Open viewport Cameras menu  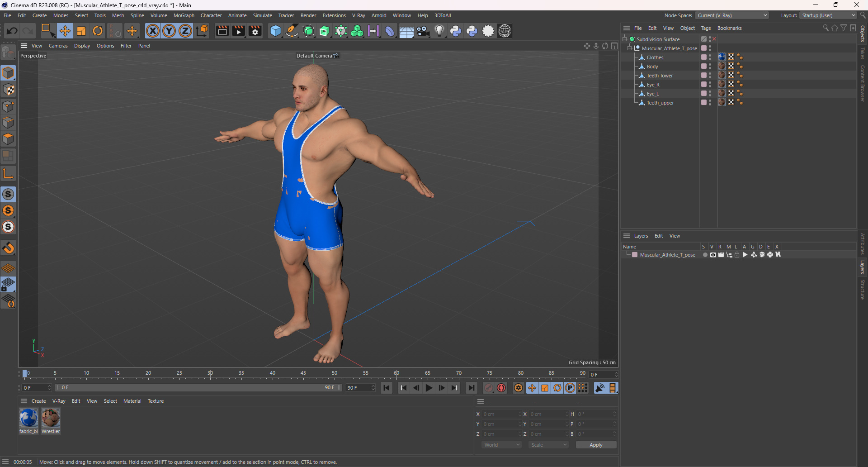[x=58, y=46]
